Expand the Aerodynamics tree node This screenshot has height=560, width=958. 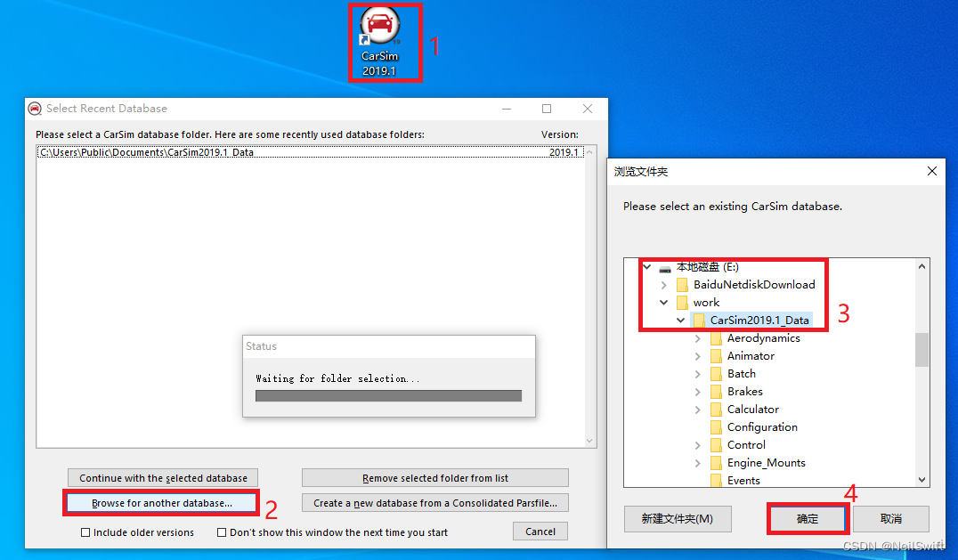[x=698, y=338]
